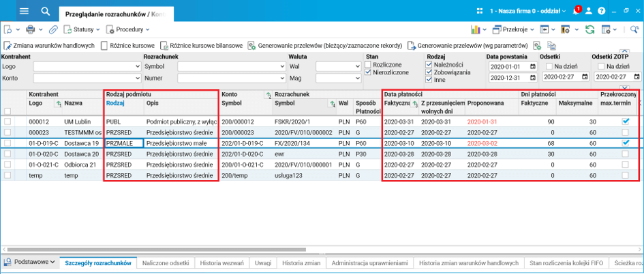Screen dimensions: 644x274
Task: Open the Waluta Wal dropdown
Action: pos(357,66)
